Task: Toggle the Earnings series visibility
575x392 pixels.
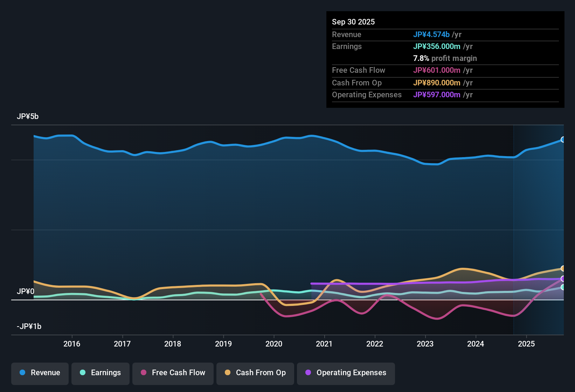Action: coord(100,373)
